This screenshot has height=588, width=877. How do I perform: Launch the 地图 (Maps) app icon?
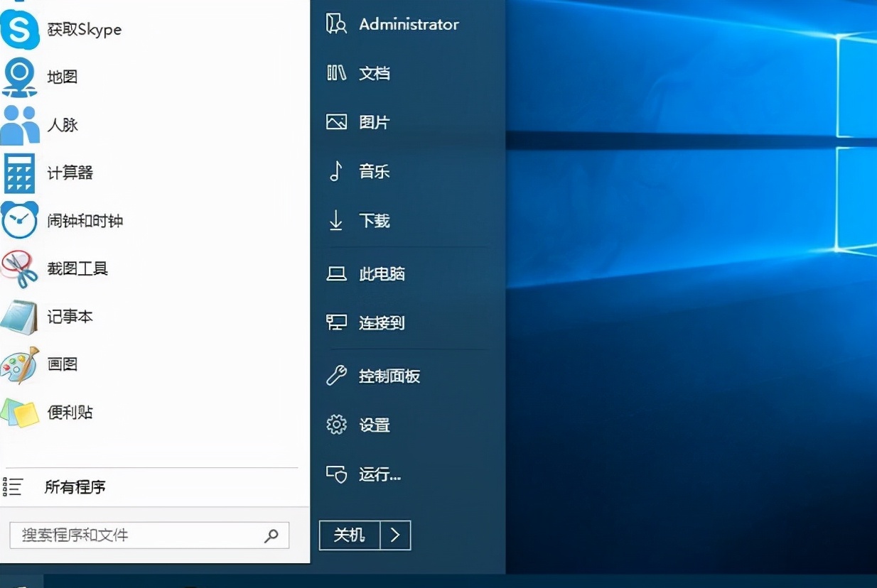(x=20, y=77)
